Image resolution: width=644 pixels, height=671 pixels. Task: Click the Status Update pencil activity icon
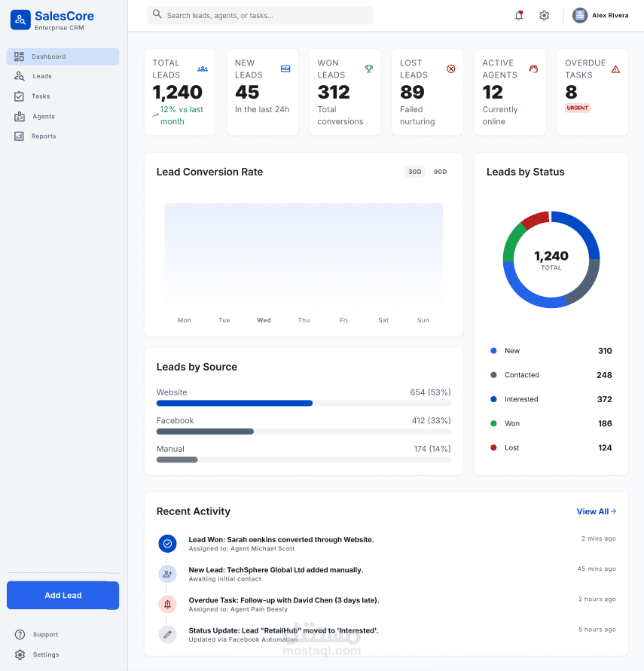(167, 635)
